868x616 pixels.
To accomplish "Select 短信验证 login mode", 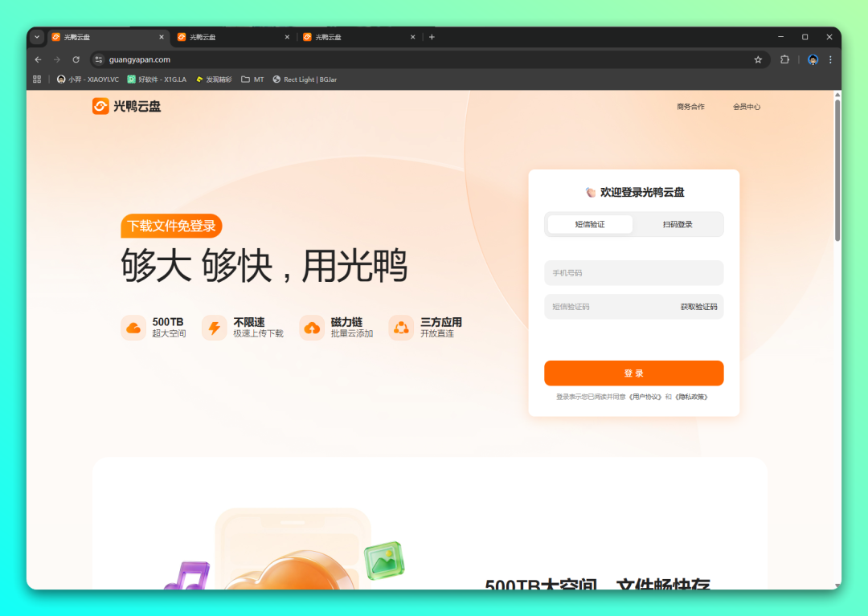I will [590, 225].
